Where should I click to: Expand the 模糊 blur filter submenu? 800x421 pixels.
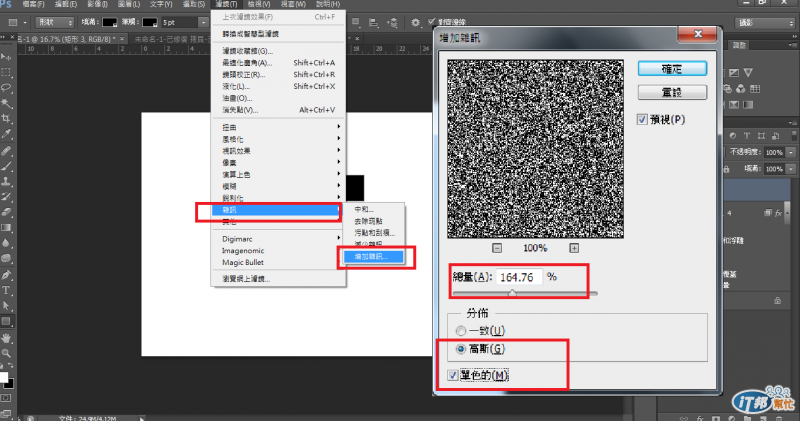coord(278,186)
